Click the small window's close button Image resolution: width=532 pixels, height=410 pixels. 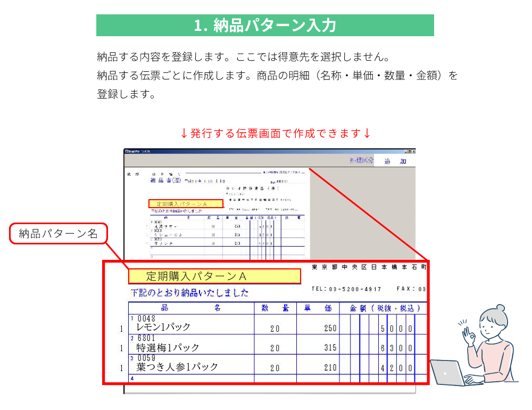coord(413,151)
